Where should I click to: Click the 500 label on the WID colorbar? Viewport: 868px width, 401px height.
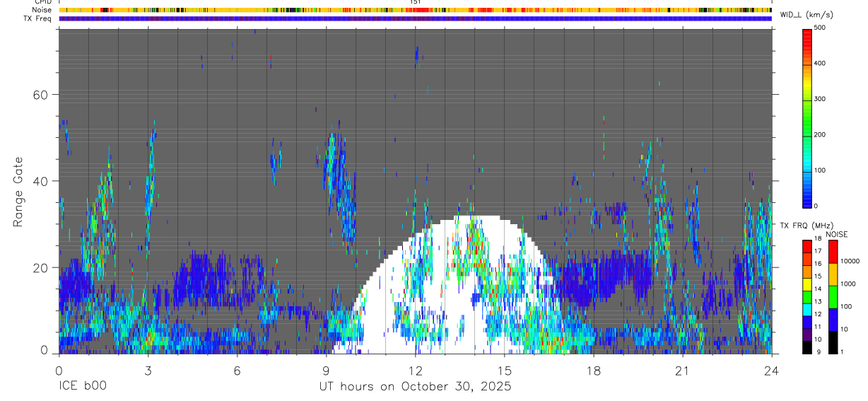tap(820, 28)
